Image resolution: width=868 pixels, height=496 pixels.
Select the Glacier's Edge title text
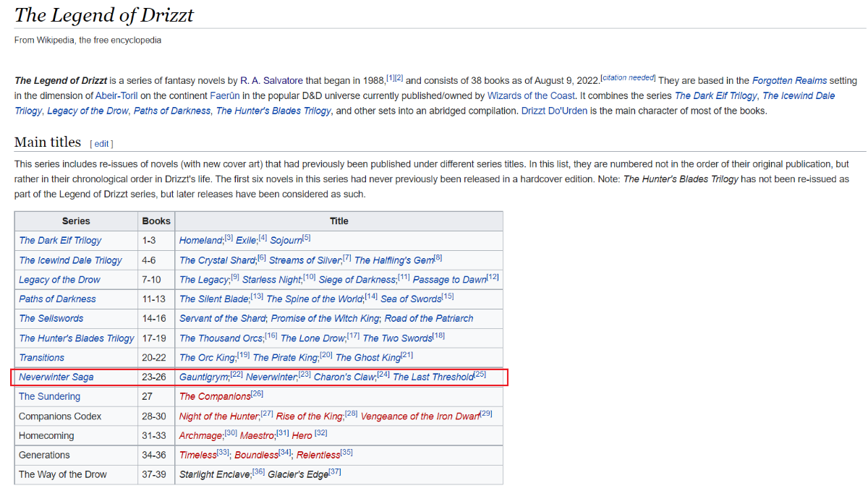click(x=298, y=474)
